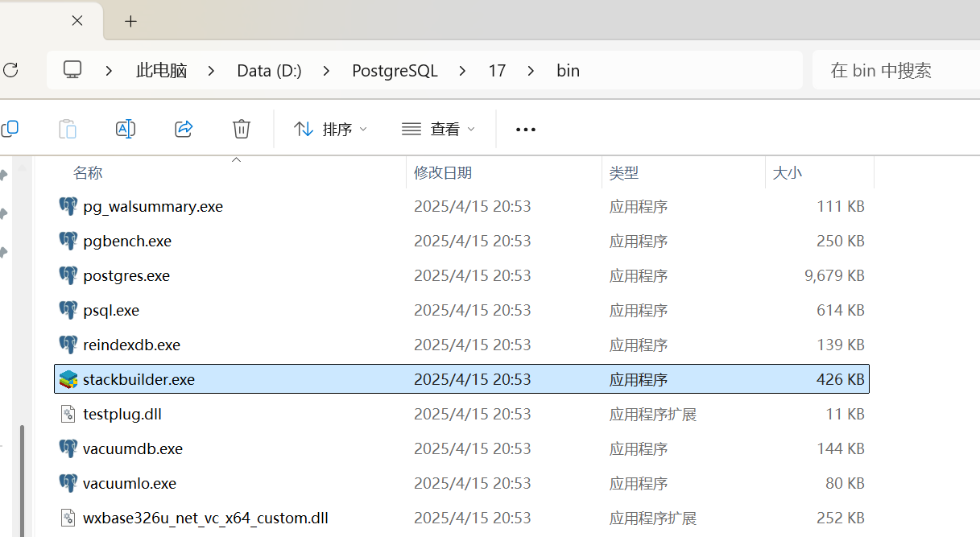Click the stackbuilder.exe stacked boxes icon
Viewport: 980px width, 537px height.
tap(68, 379)
